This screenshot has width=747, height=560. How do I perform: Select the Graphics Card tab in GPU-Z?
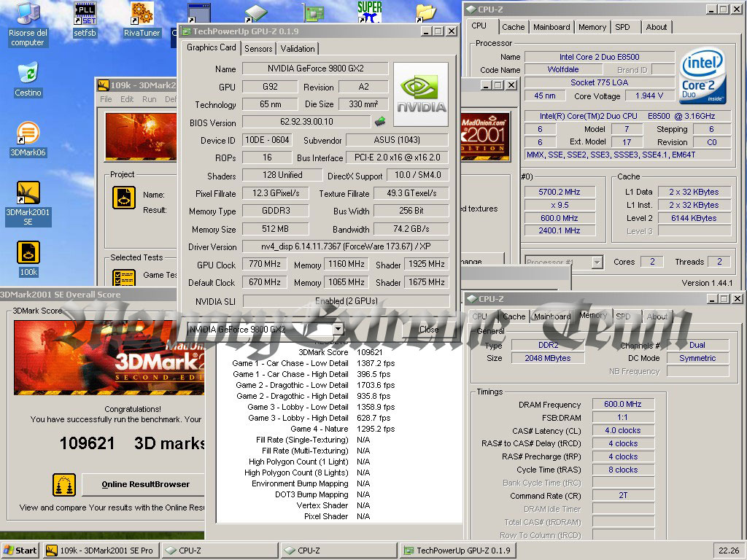(211, 47)
